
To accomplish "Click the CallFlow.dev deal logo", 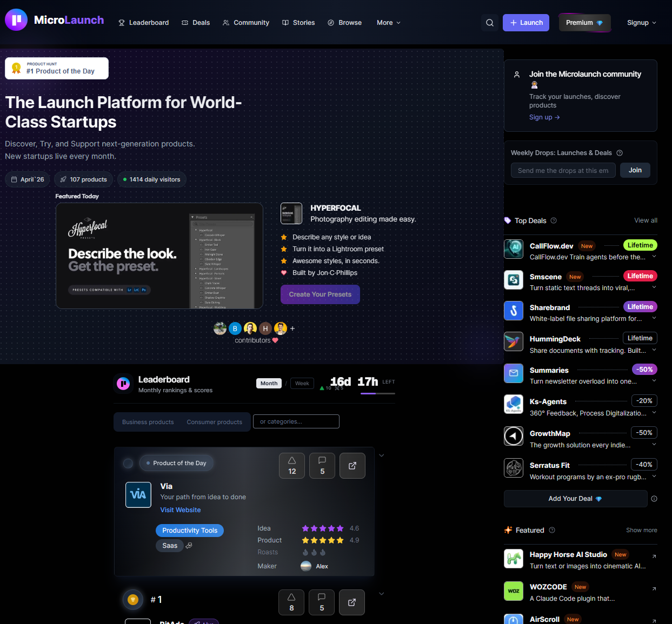I will pyautogui.click(x=513, y=249).
